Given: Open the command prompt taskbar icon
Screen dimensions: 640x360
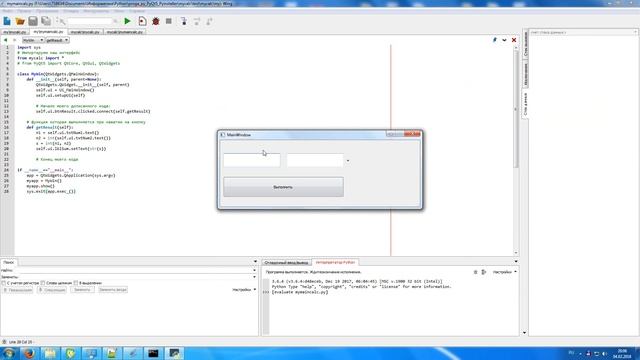Looking at the screenshot, I should tap(153, 353).
